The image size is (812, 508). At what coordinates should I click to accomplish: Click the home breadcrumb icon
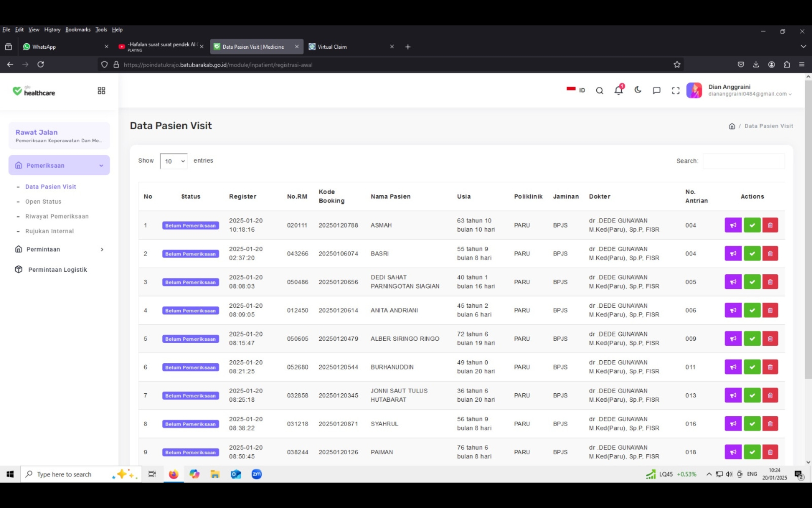[732, 126]
